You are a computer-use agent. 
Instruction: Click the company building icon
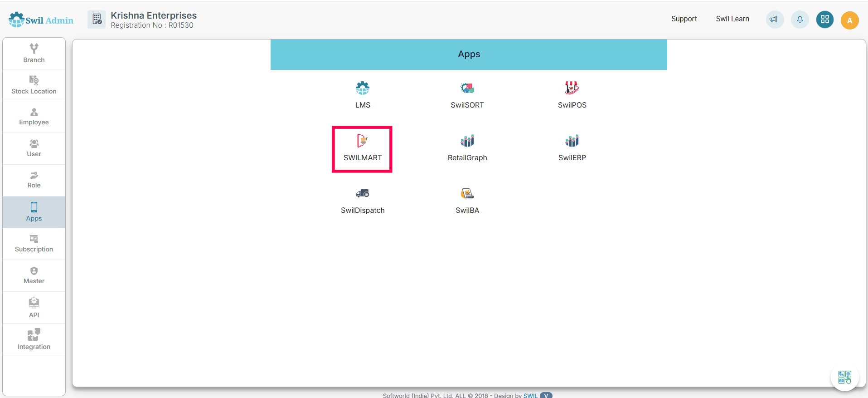[97, 20]
